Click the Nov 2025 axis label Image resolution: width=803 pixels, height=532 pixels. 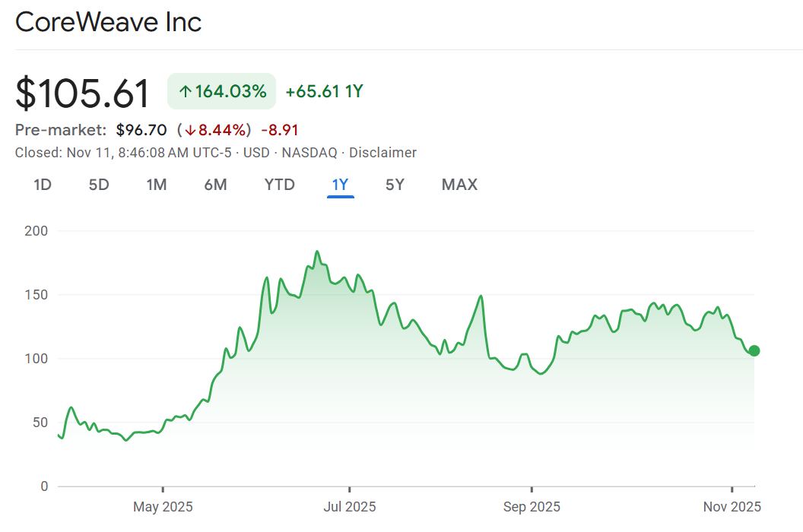[x=732, y=506]
